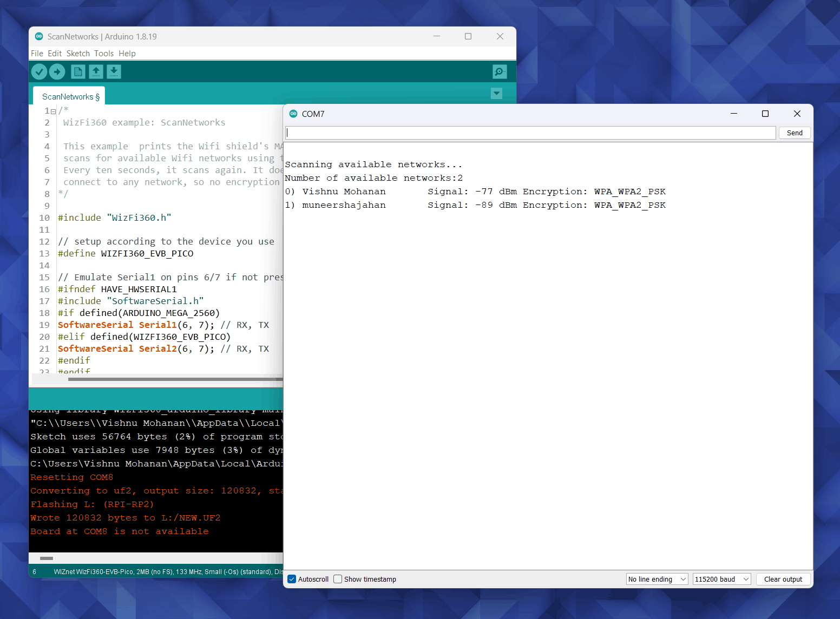Disable the Autoscroll checkbox
Screen dimensions: 840x619
292,579
